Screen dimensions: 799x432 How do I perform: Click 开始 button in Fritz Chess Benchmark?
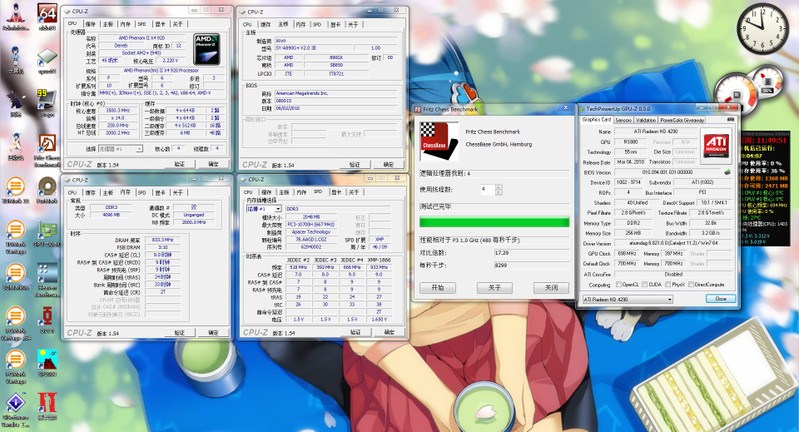[437, 288]
